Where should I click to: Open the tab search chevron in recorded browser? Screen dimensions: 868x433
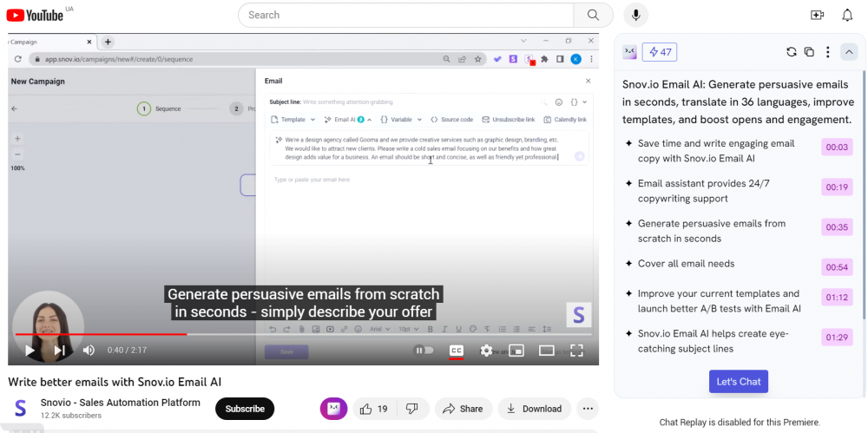524,41
